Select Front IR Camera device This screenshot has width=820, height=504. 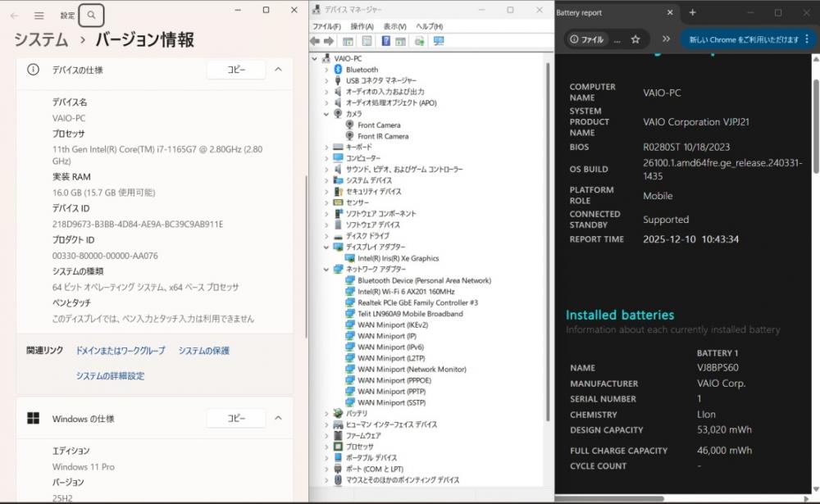pyautogui.click(x=383, y=136)
